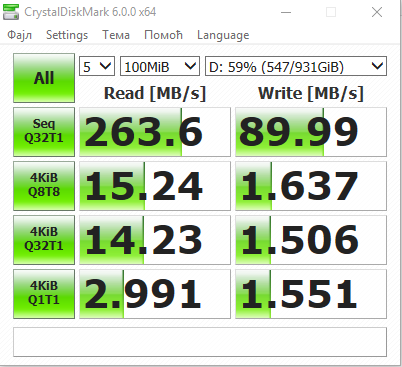Start the 4KiB Q8T8 test

(44, 186)
